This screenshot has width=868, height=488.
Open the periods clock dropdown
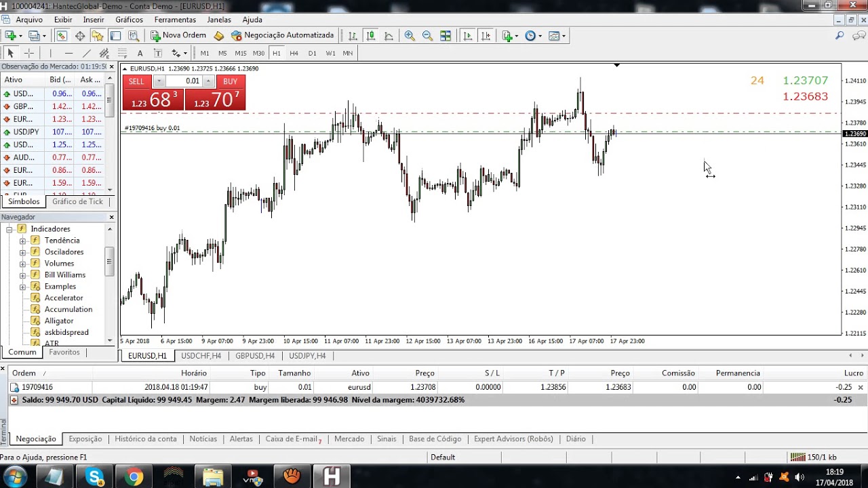(533, 36)
